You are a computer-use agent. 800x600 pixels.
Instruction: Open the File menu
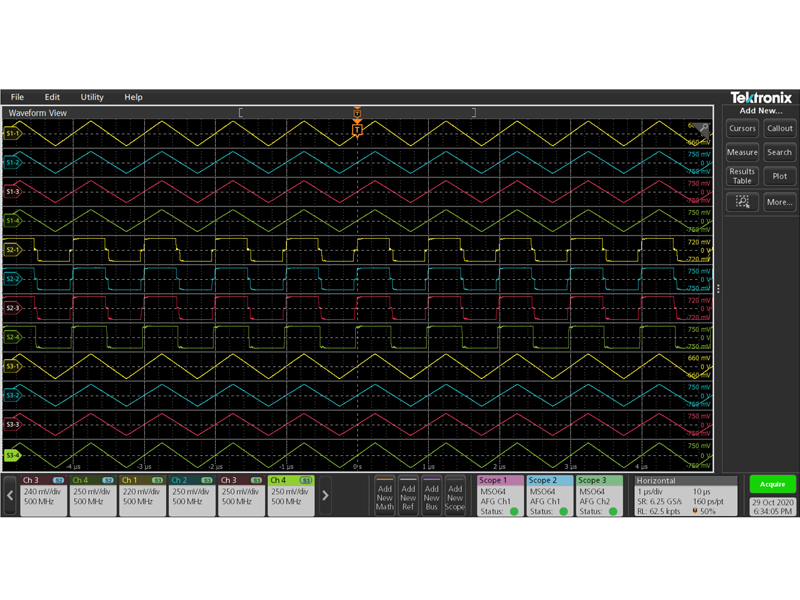[17, 97]
